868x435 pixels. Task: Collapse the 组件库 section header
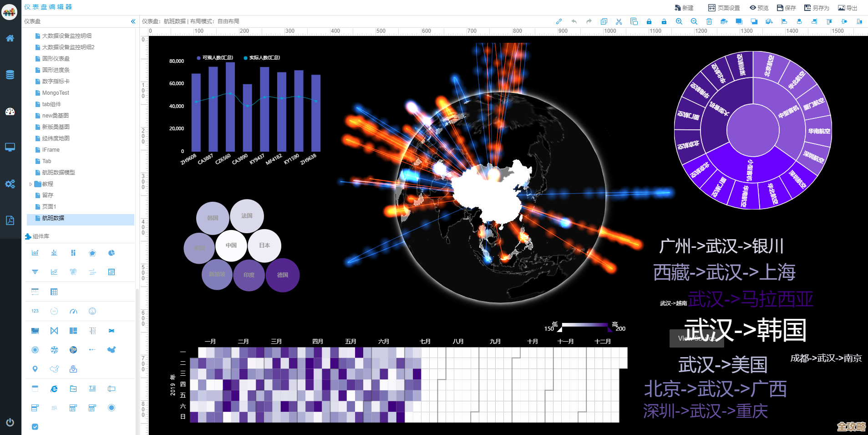pyautogui.click(x=41, y=236)
